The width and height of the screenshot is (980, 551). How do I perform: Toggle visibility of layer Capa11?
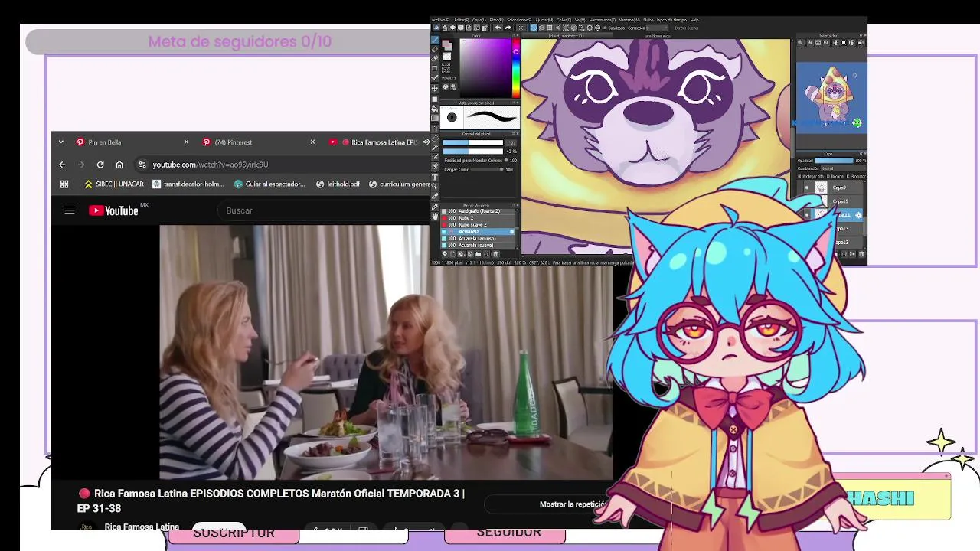pyautogui.click(x=807, y=215)
